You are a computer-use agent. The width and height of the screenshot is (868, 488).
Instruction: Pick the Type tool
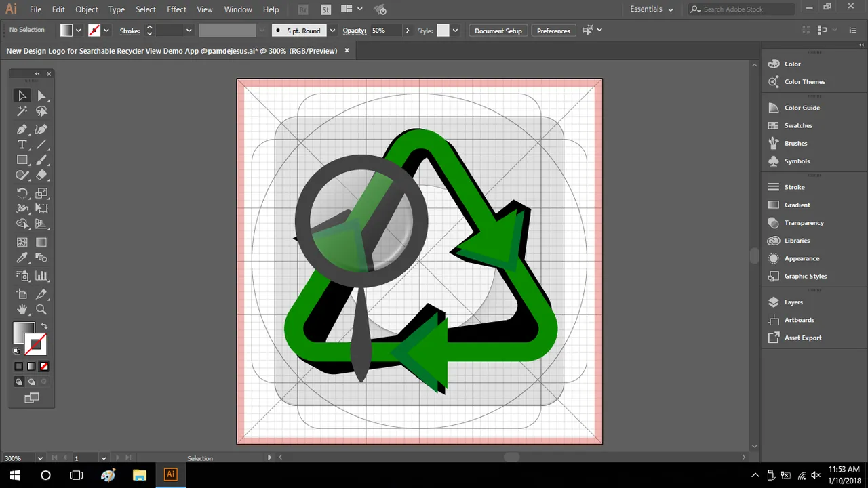pos(22,144)
